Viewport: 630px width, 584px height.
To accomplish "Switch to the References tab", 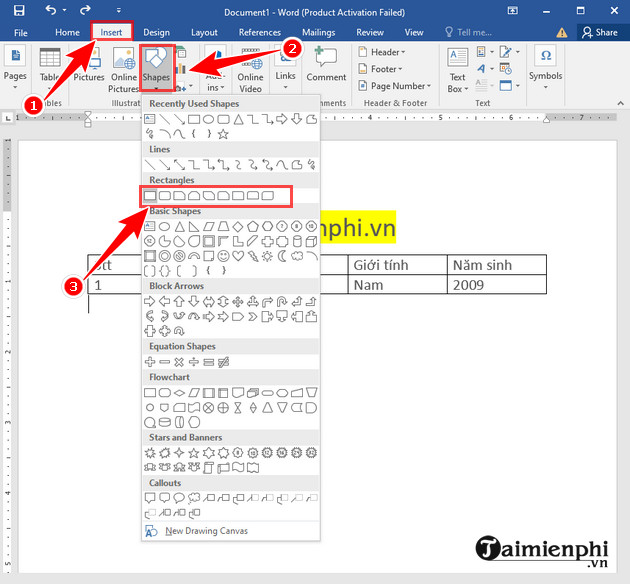I will (260, 33).
